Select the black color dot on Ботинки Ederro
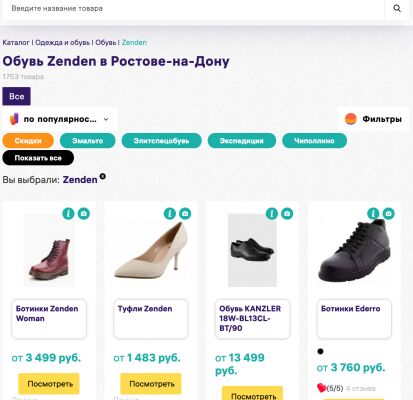The height and width of the screenshot is (400, 413). pos(320,351)
